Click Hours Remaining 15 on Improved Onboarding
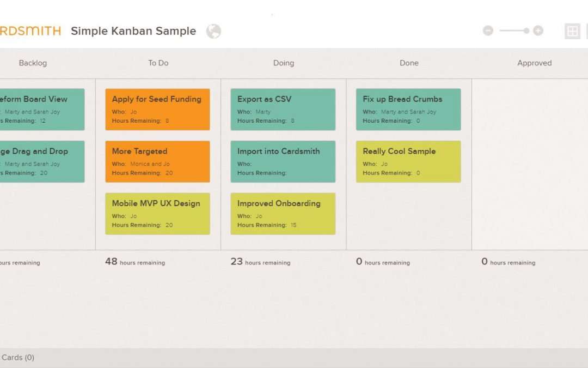 point(267,225)
